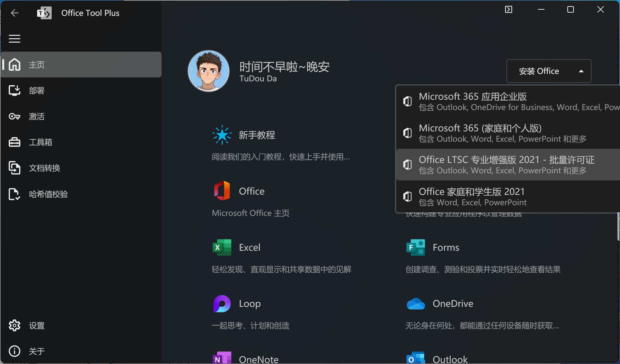
Task: Open 工具箱 in sidebar
Action: 40,142
